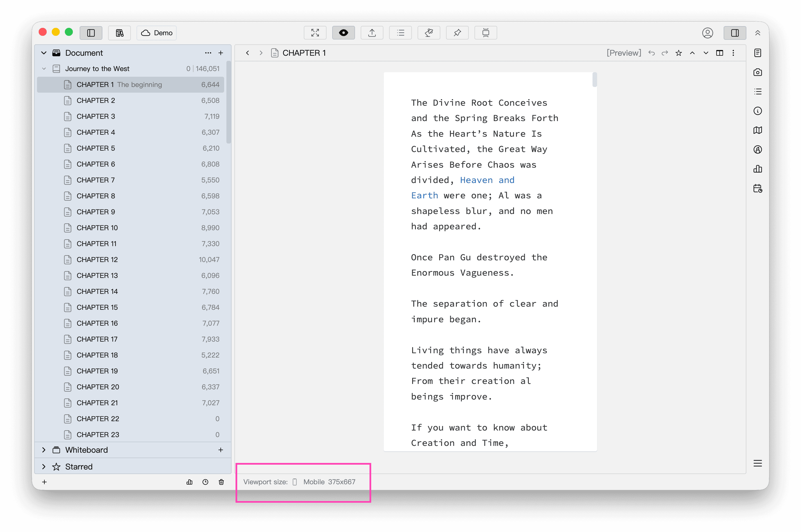801x532 pixels.
Task: Open CHAPTER 18 in the tree
Action: (130, 355)
